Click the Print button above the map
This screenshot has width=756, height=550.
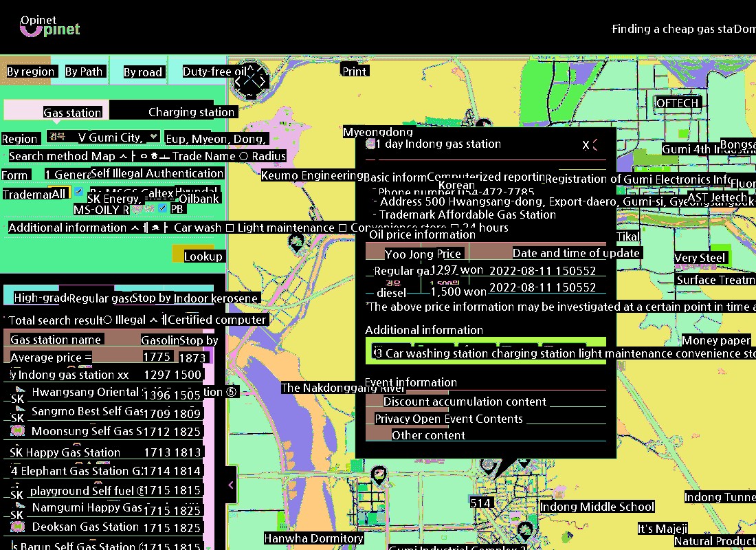point(354,71)
